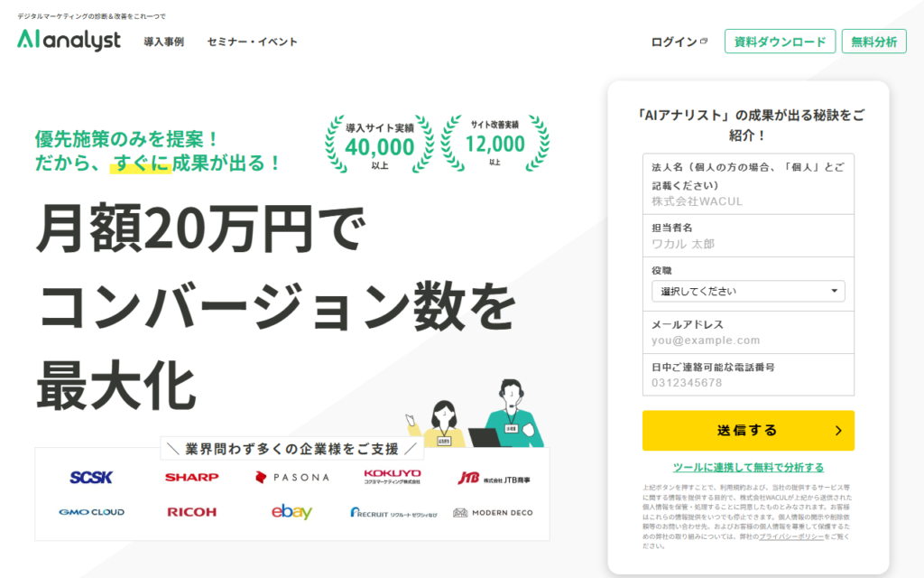924x578 pixels.
Task: Open the セミナー・イベント menu item
Action: [252, 42]
